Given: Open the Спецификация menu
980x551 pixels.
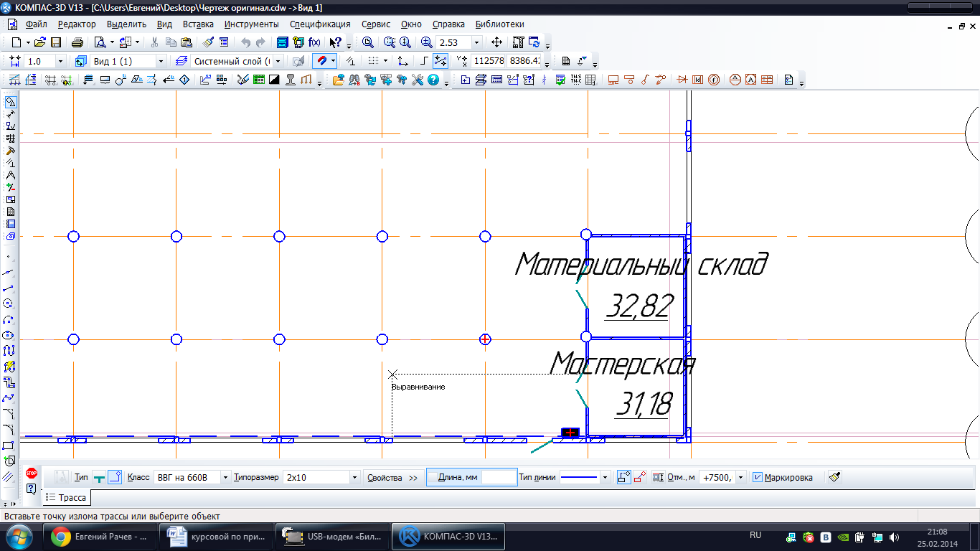Looking at the screenshot, I should coord(320,24).
